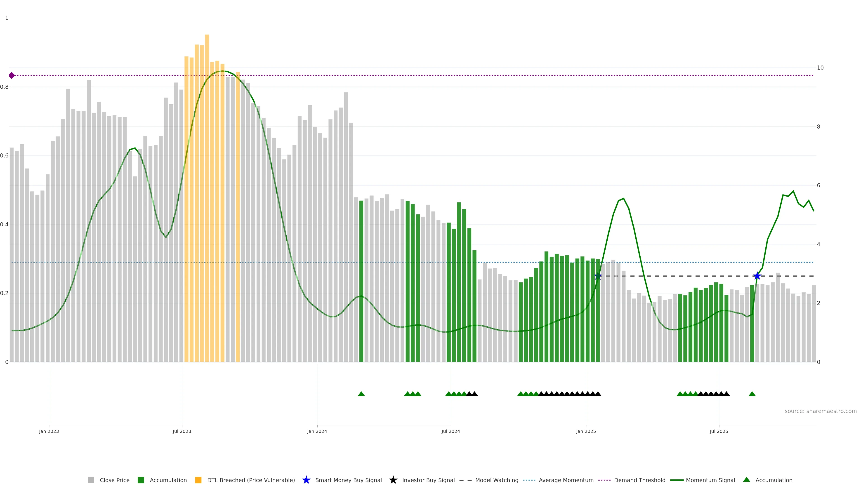Toggle the Close Price legend entry
This screenshot has width=868, height=488.
pos(114,480)
